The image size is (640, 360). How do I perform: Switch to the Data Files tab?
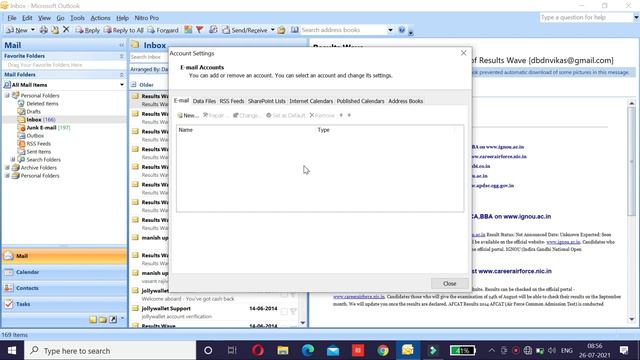click(204, 101)
